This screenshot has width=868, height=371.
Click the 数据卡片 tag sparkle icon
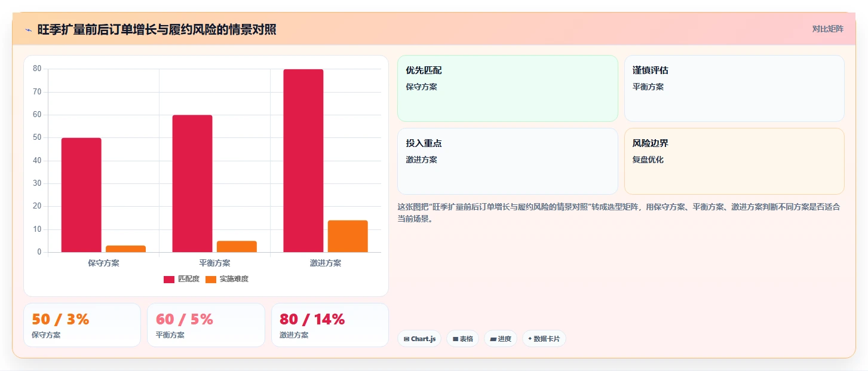tap(530, 339)
